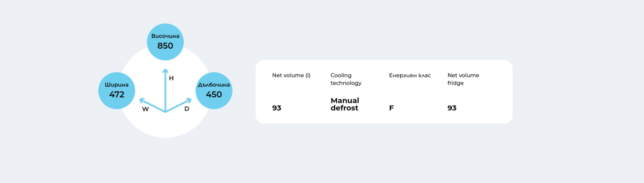
Task: Click the Ширина 472 width circle
Action: pyautogui.click(x=117, y=91)
